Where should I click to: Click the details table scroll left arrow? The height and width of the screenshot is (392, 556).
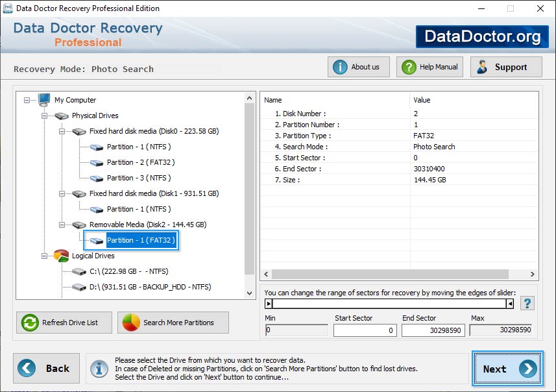point(266,275)
